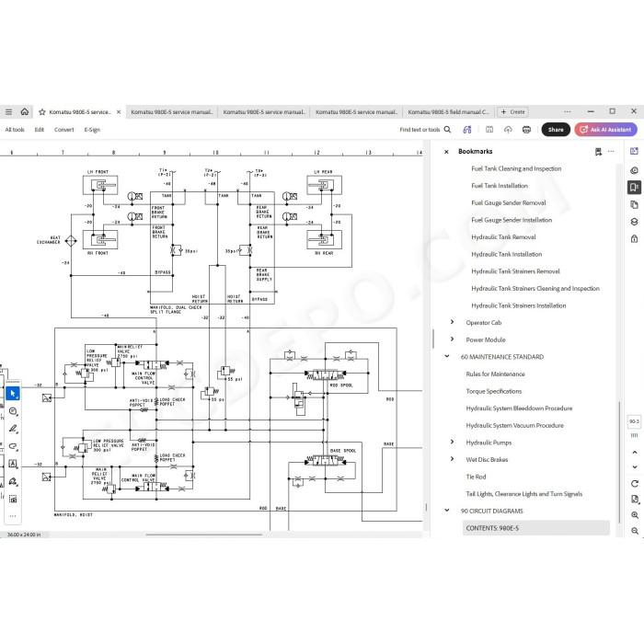The width and height of the screenshot is (644, 644).
Task: Open the Hydraulic System Bleeddown Procedure bookmark
Action: (519, 408)
